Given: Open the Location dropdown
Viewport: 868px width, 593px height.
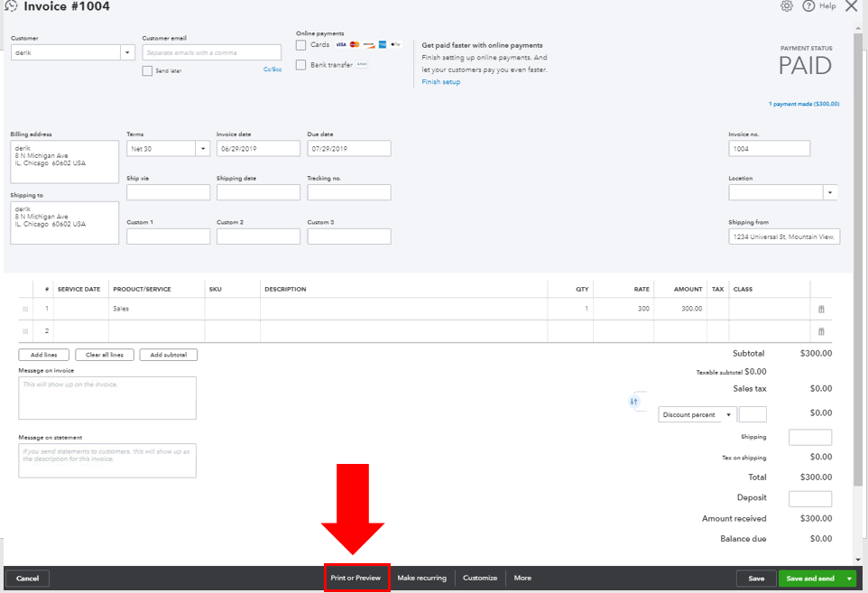Looking at the screenshot, I should point(830,192).
